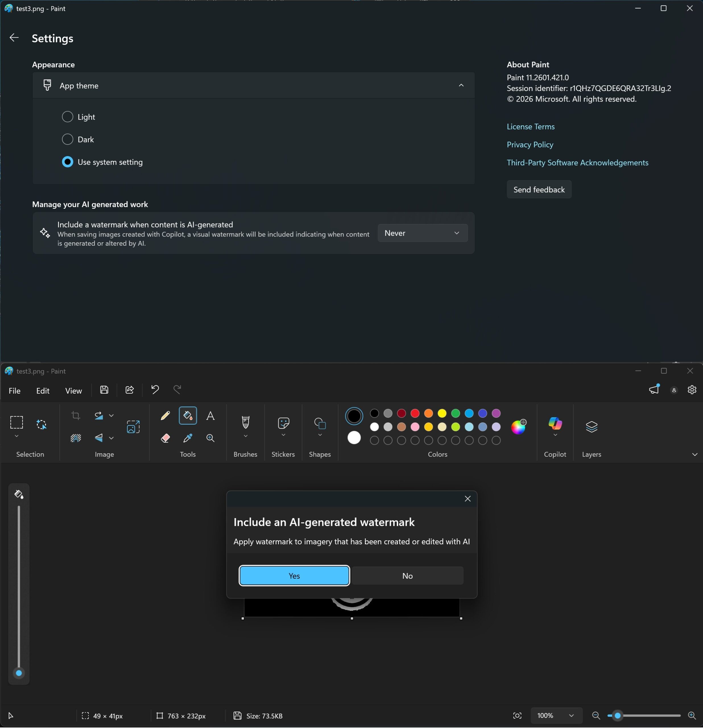Select the Dark theme option
Viewport: 703px width, 728px height.
68,140
